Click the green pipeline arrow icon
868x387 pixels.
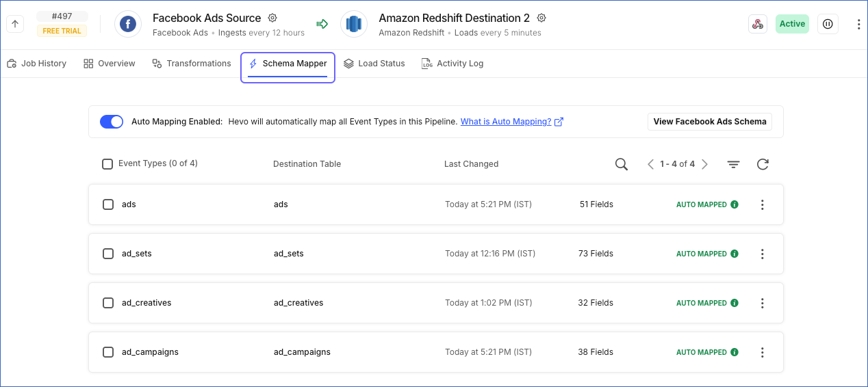click(322, 24)
